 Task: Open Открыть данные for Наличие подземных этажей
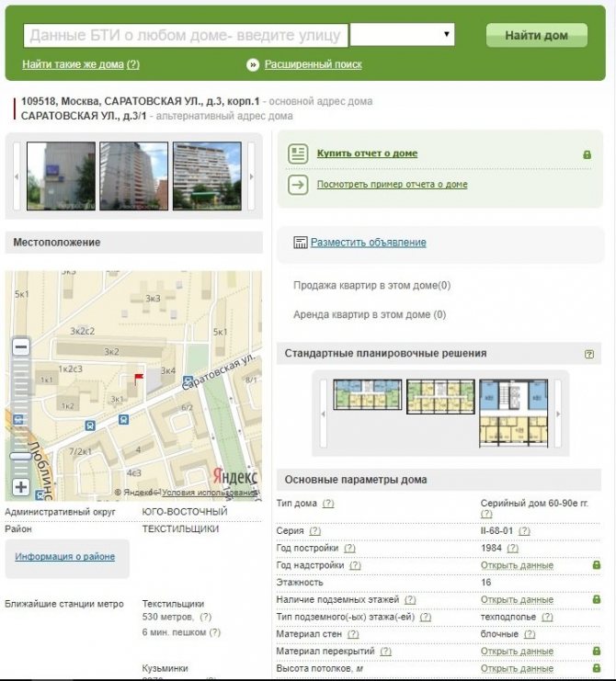pyautogui.click(x=517, y=600)
